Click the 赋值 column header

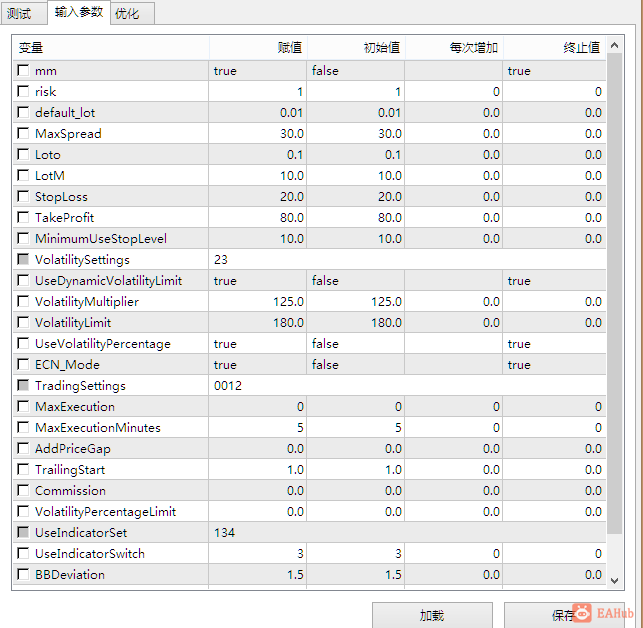tap(258, 48)
